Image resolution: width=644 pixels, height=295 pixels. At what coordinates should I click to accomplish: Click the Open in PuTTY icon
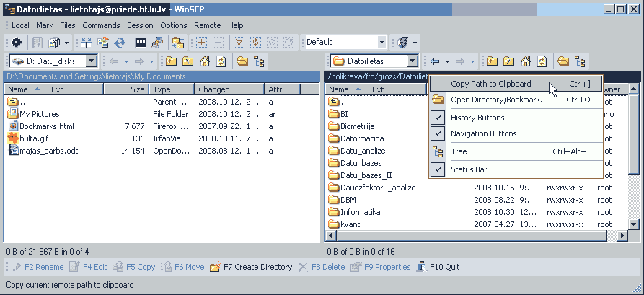tap(157, 42)
